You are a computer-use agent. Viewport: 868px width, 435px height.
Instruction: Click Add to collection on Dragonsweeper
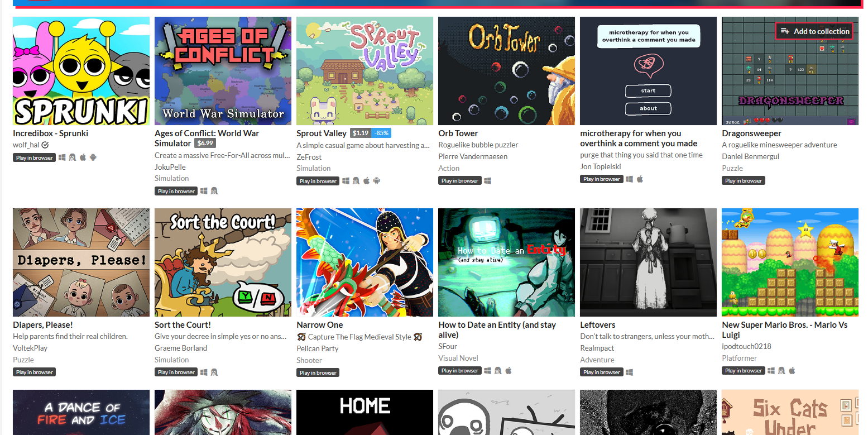pos(814,31)
